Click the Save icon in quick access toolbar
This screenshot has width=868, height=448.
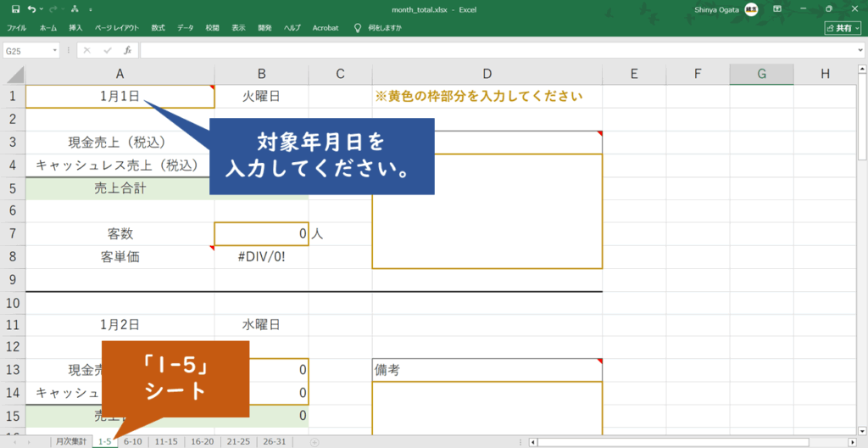[x=15, y=8]
